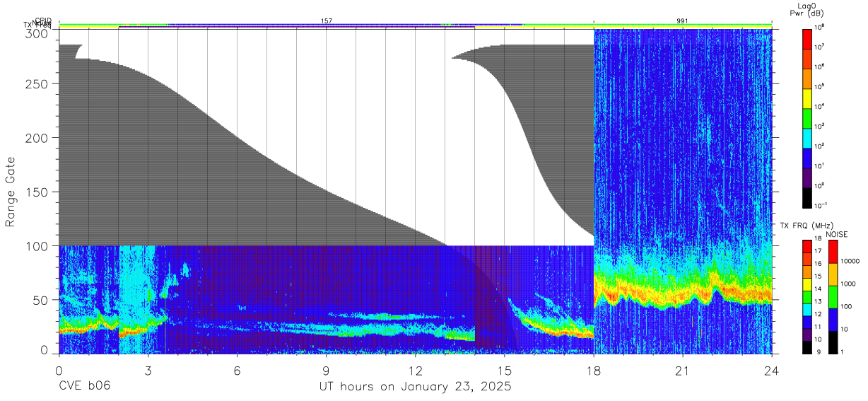
Task: Click the '18' UT hour label on x-axis
Action: point(594,371)
